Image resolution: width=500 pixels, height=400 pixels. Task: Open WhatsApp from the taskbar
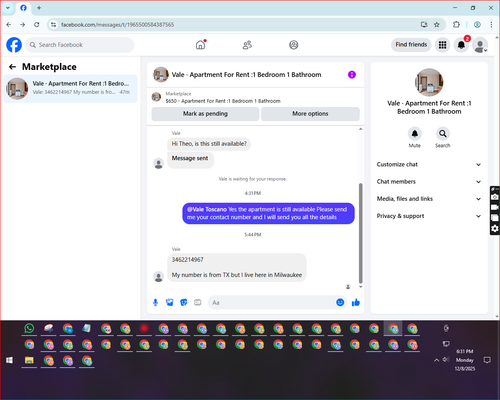coord(29,329)
